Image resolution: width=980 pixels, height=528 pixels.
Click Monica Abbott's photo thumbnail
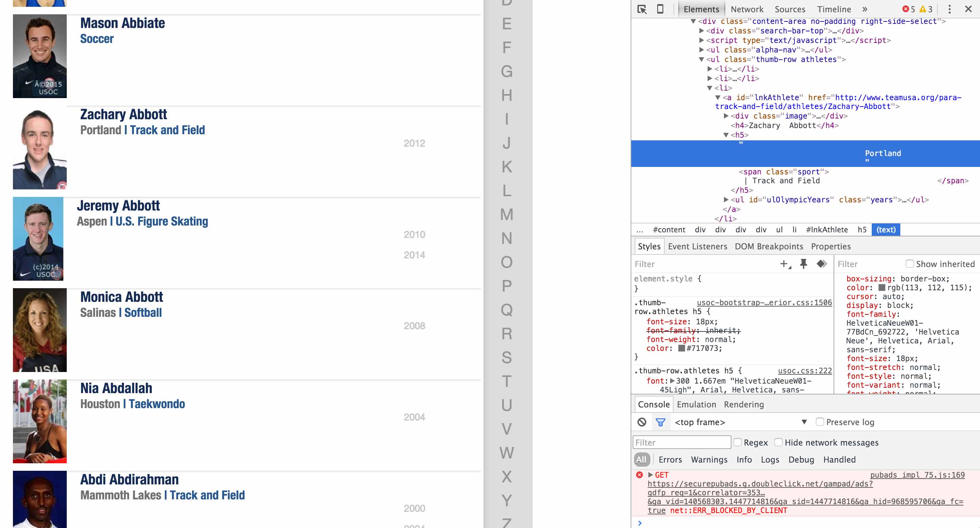pyautogui.click(x=39, y=330)
